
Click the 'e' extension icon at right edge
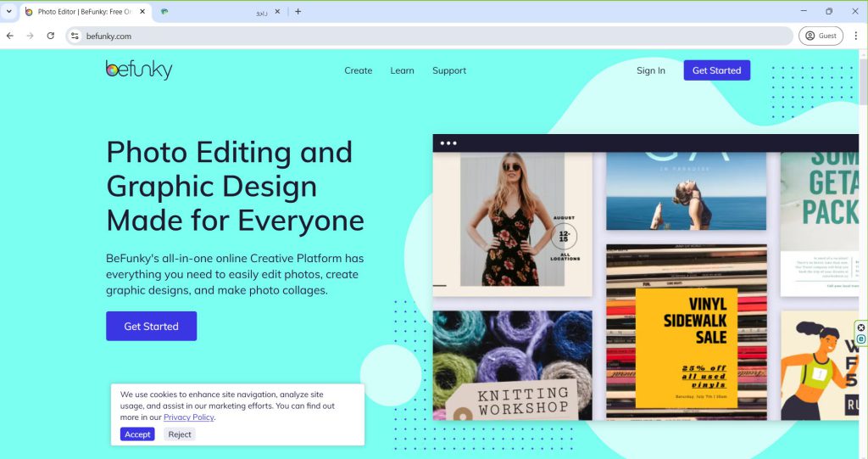pos(861,339)
